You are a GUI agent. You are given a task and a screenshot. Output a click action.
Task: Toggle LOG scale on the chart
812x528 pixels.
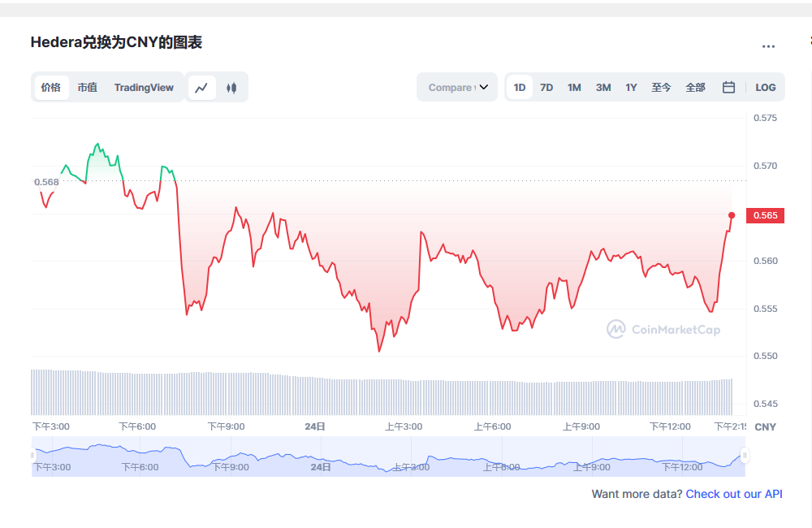point(766,88)
